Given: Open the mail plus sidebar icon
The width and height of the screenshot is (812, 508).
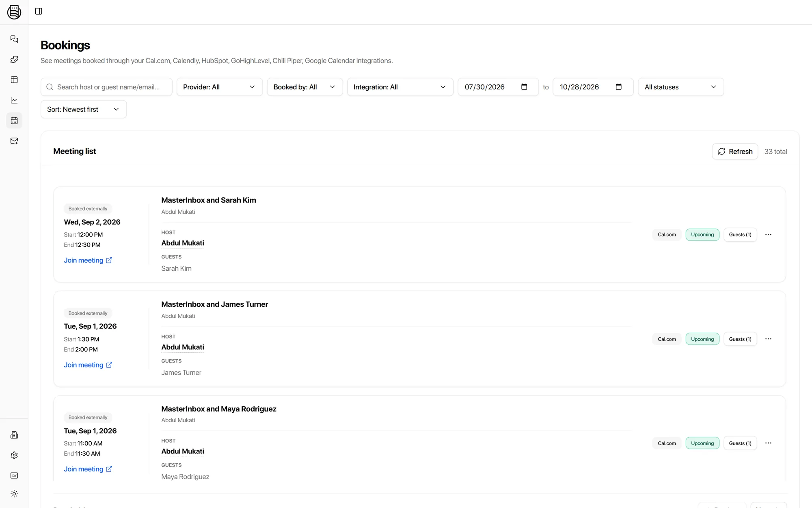Looking at the screenshot, I should click(x=14, y=141).
